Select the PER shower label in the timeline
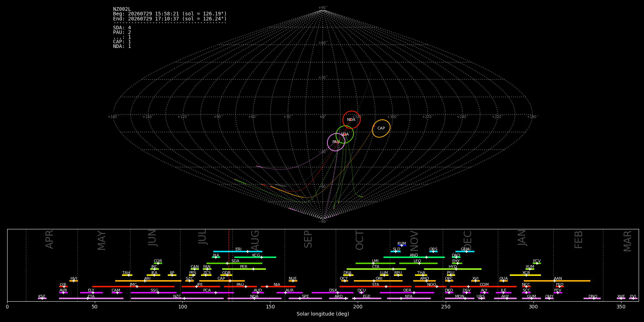This screenshot has width=644, height=322. pos(244,267)
